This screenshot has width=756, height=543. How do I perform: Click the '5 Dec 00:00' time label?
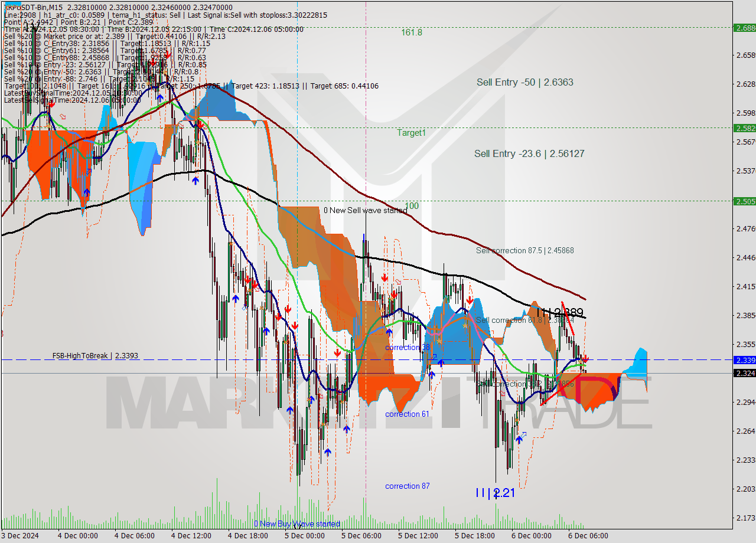pos(304,536)
